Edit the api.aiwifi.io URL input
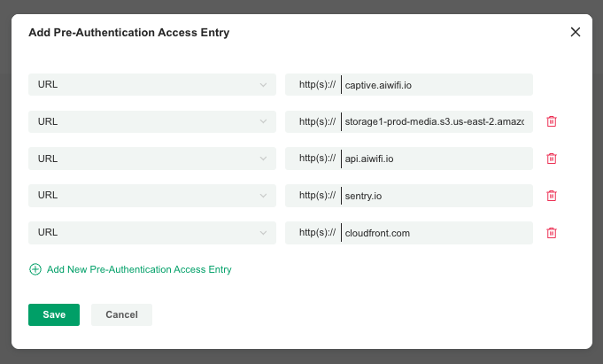 point(437,159)
